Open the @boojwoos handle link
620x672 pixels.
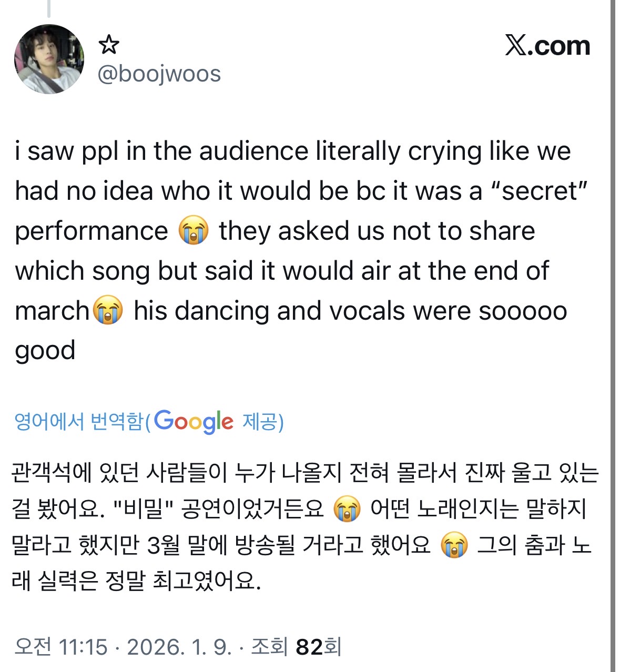pyautogui.click(x=159, y=74)
